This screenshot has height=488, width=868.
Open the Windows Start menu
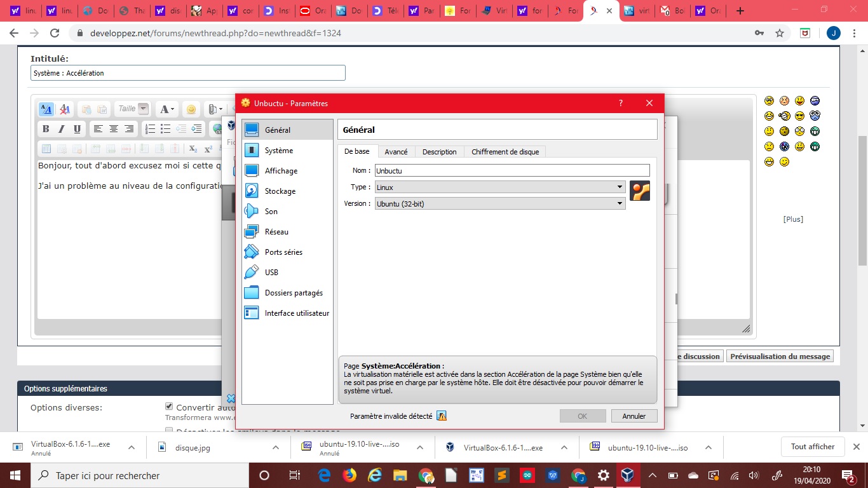[x=15, y=475]
